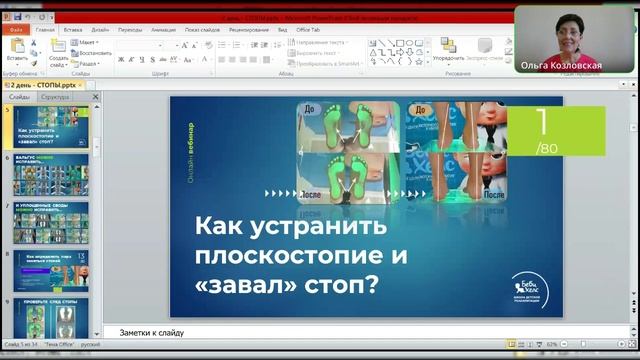Switch to the Структура pane tab
Screen dimensions: 640x360
click(55, 97)
